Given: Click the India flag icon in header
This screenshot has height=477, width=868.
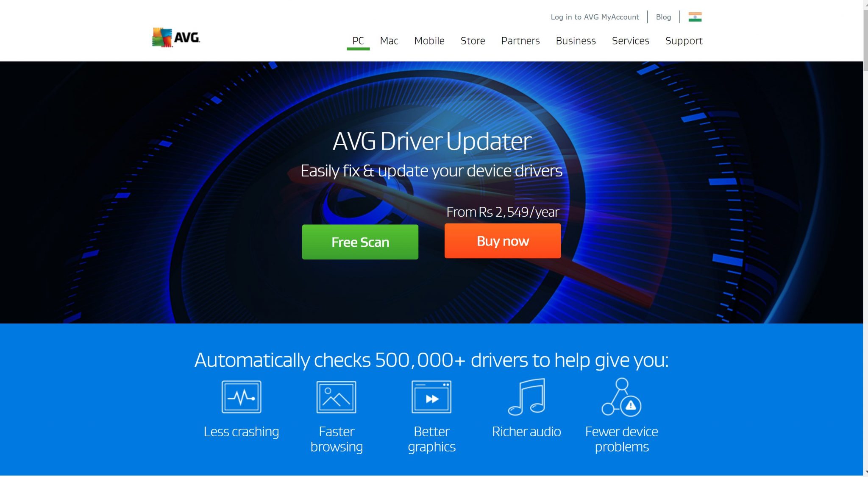Looking at the screenshot, I should [695, 16].
